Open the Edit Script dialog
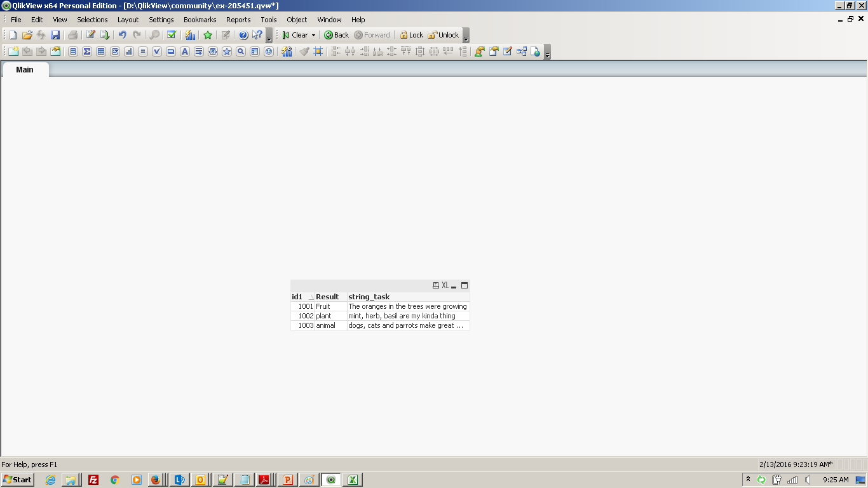 coord(91,35)
